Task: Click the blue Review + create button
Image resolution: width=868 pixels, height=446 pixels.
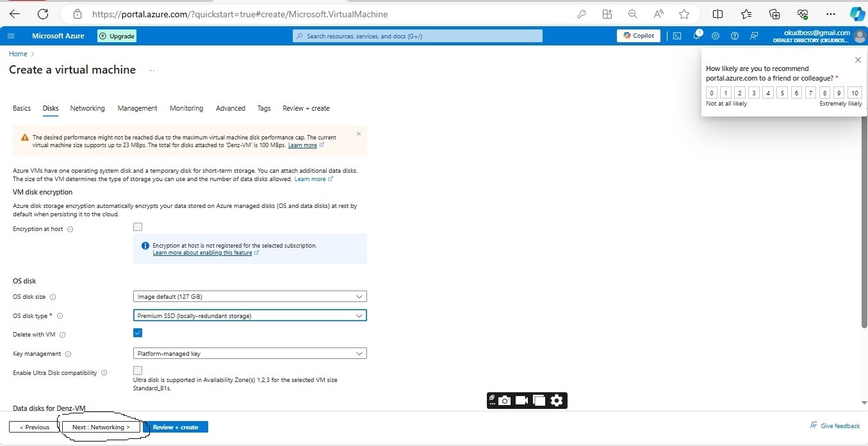Action: tap(176, 427)
